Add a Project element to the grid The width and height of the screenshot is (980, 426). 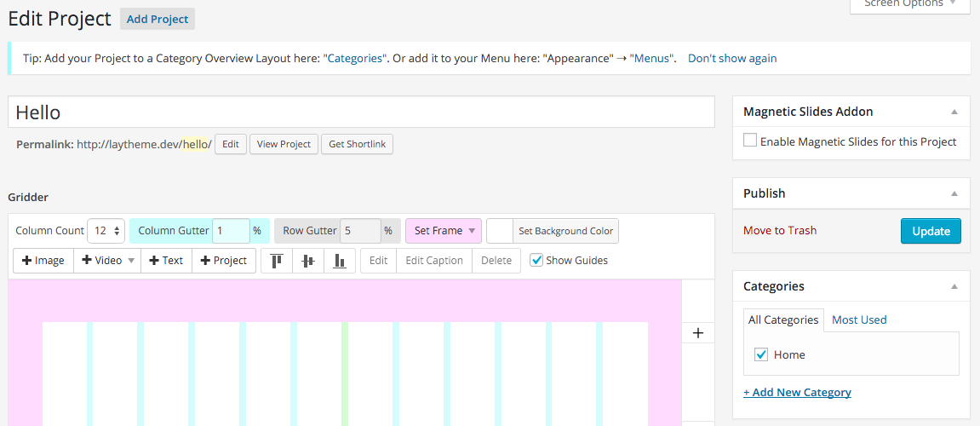(224, 261)
